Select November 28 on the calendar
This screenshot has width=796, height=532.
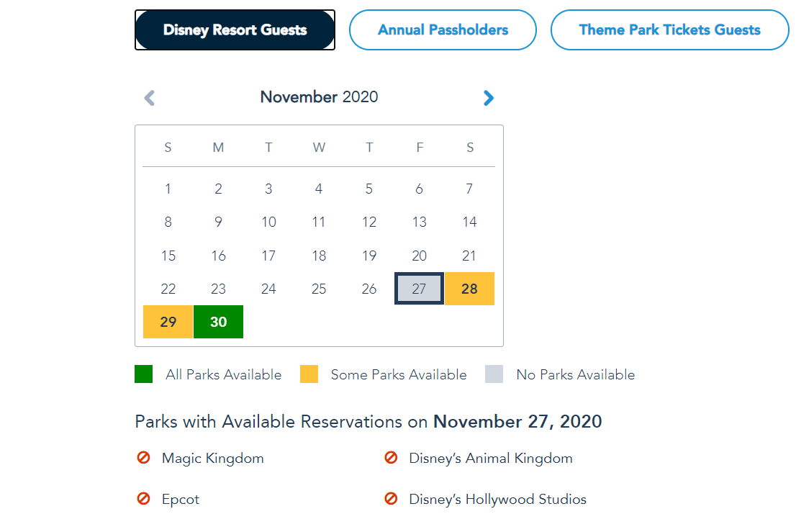tap(469, 289)
